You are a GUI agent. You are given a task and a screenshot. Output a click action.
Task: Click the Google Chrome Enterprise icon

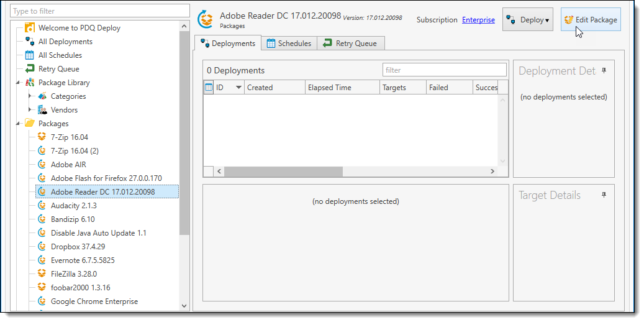(42, 301)
